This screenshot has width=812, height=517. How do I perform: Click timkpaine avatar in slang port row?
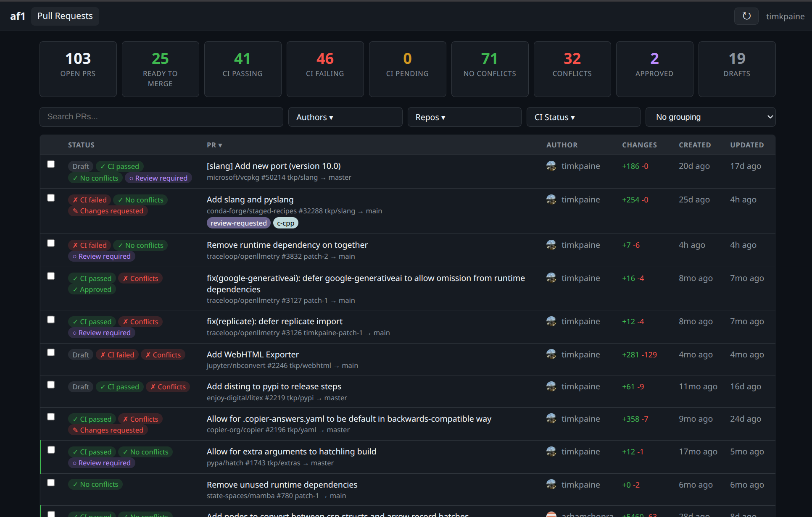551,166
